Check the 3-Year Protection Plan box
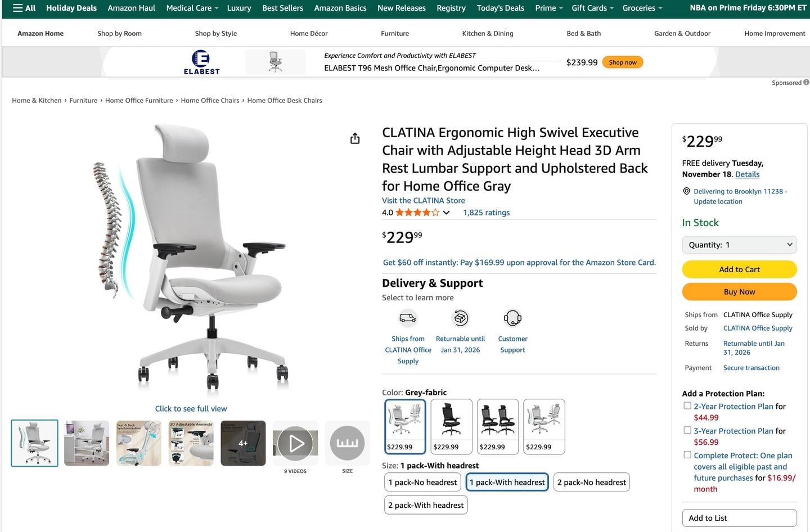The height and width of the screenshot is (532, 810). [x=687, y=430]
